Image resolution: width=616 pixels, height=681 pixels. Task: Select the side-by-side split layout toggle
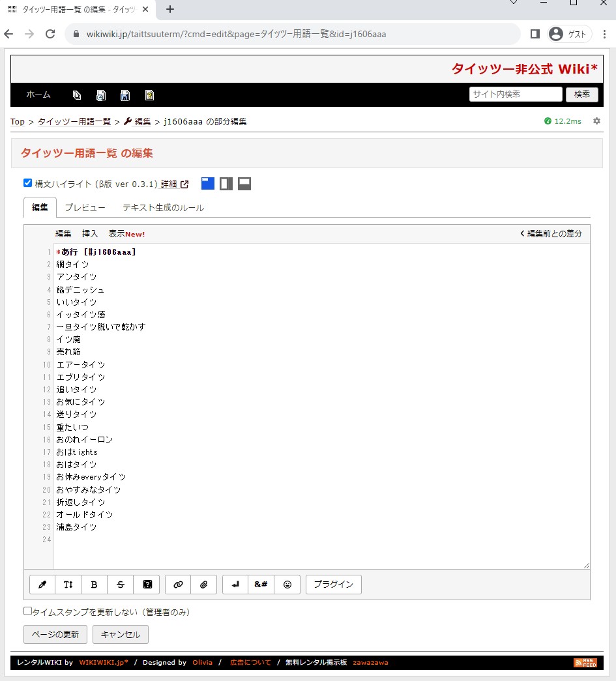(226, 184)
